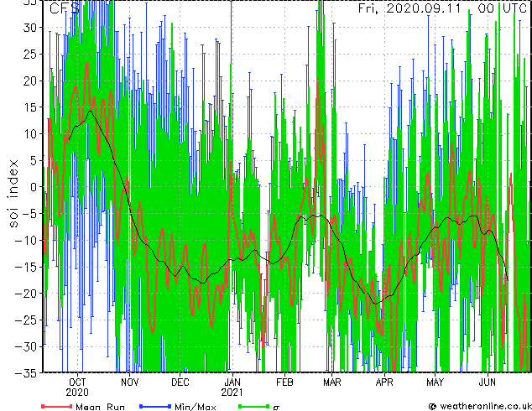Click the MAR x-axis month label
532x411 pixels.
tap(332, 382)
